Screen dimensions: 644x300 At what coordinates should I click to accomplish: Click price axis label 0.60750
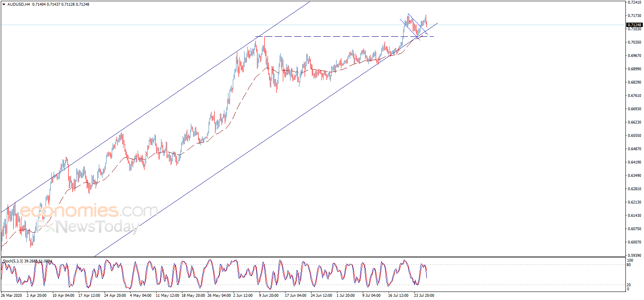(x=635, y=229)
